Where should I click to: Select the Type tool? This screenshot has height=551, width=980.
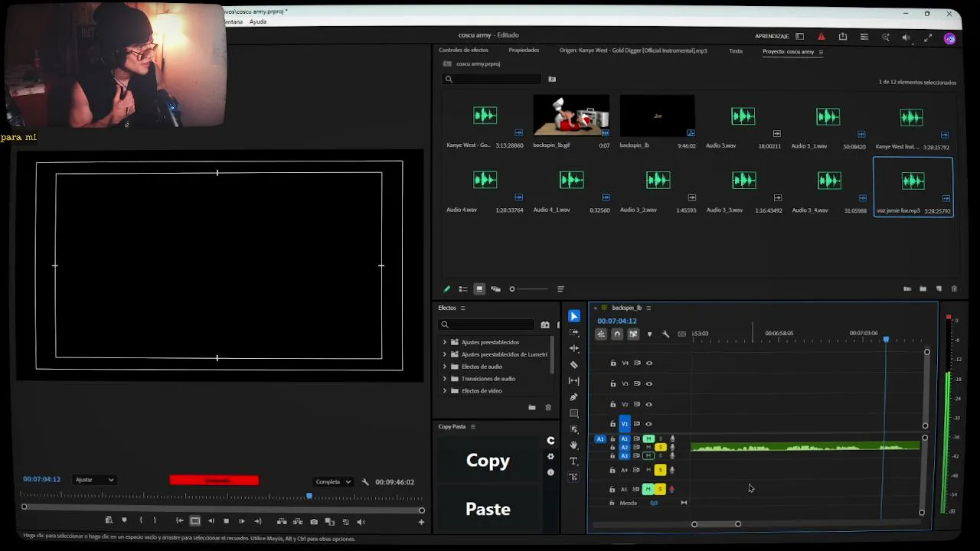coord(574,461)
